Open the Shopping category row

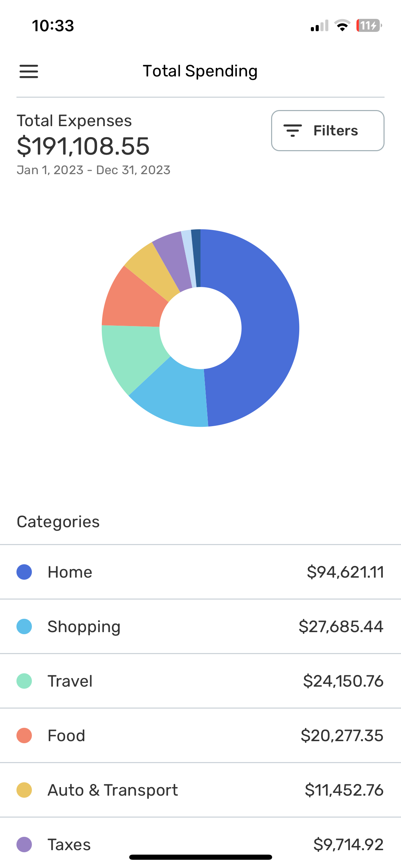tap(200, 626)
